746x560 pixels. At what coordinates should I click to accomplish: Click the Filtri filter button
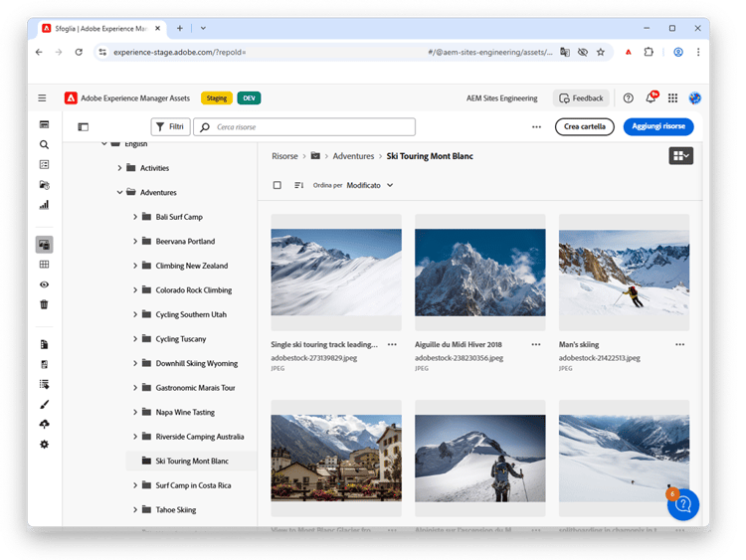coord(170,127)
